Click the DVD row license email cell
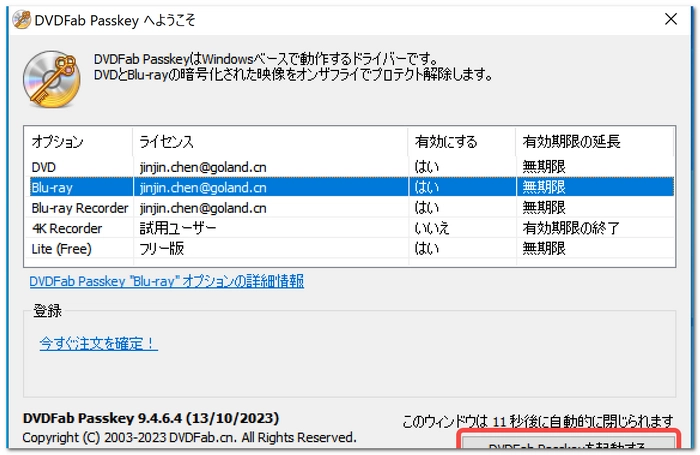 [x=203, y=166]
